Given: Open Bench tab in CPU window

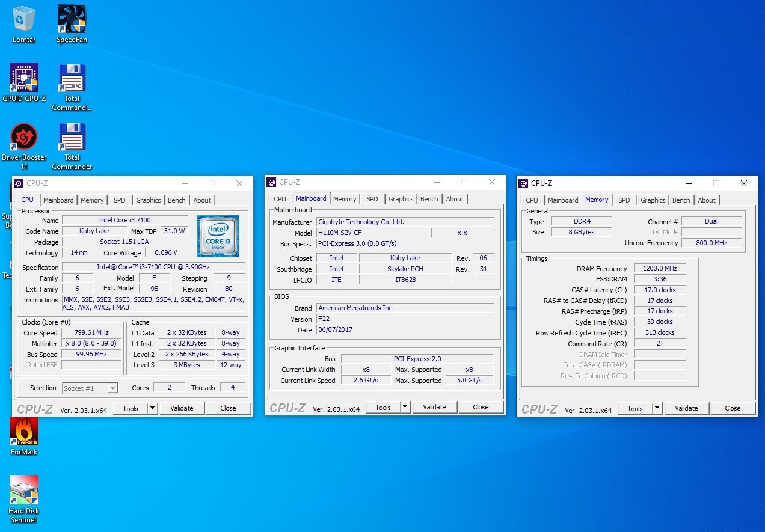Looking at the screenshot, I should click(x=176, y=200).
